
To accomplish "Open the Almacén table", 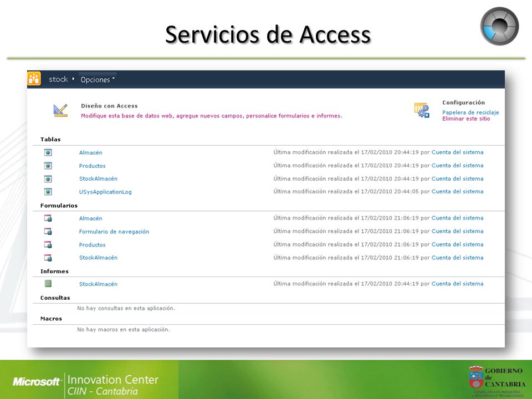I will 90,153.
